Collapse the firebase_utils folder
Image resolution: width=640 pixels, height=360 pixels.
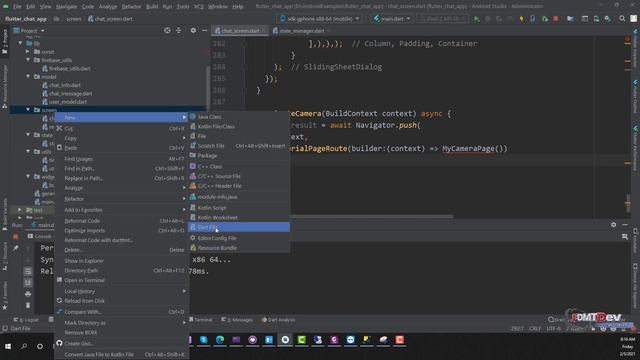pos(28,60)
